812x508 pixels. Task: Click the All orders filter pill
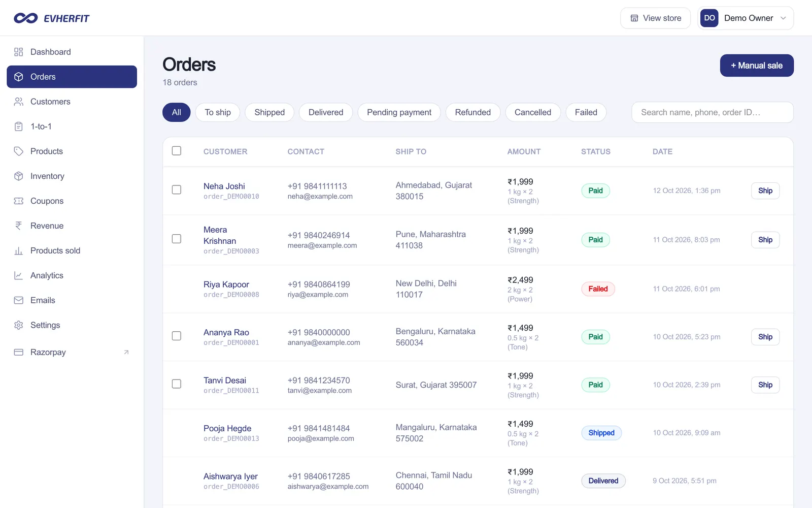[x=177, y=112]
